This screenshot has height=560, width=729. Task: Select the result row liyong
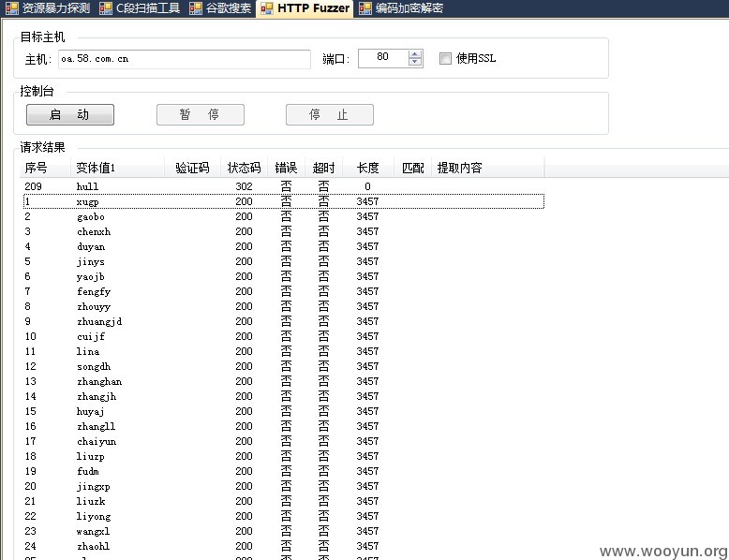click(284, 516)
